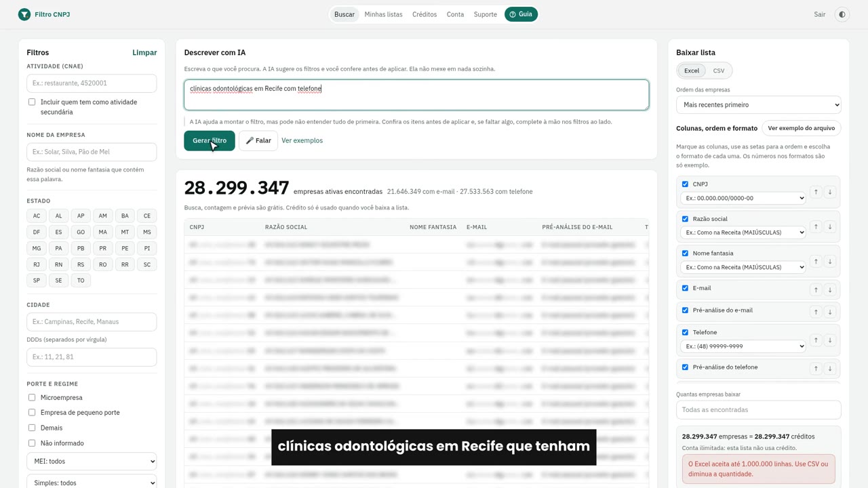Go to the Créditos tab
Viewport: 868px width, 488px height.
click(425, 14)
